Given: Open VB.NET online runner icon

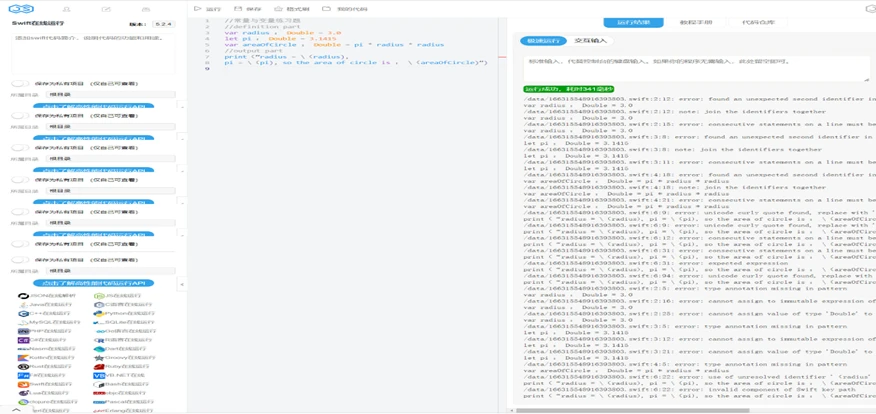Looking at the screenshot, I should [99, 375].
